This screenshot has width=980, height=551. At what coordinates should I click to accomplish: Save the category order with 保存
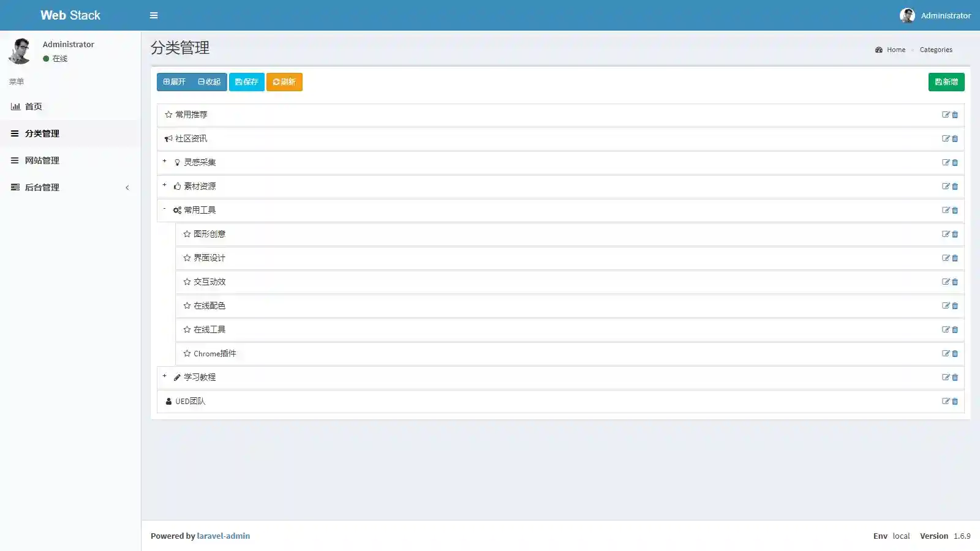point(247,82)
